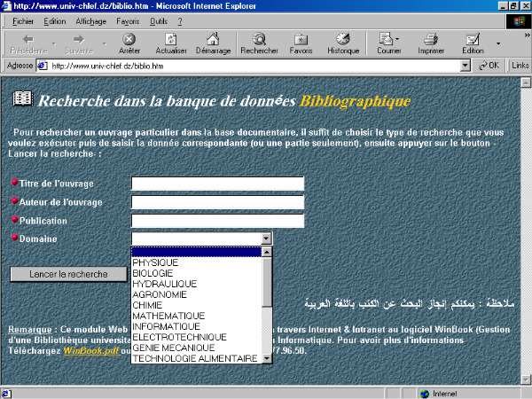This screenshot has height=399, width=532.
Task: Open the home page via Démarrage
Action: [x=213, y=44]
